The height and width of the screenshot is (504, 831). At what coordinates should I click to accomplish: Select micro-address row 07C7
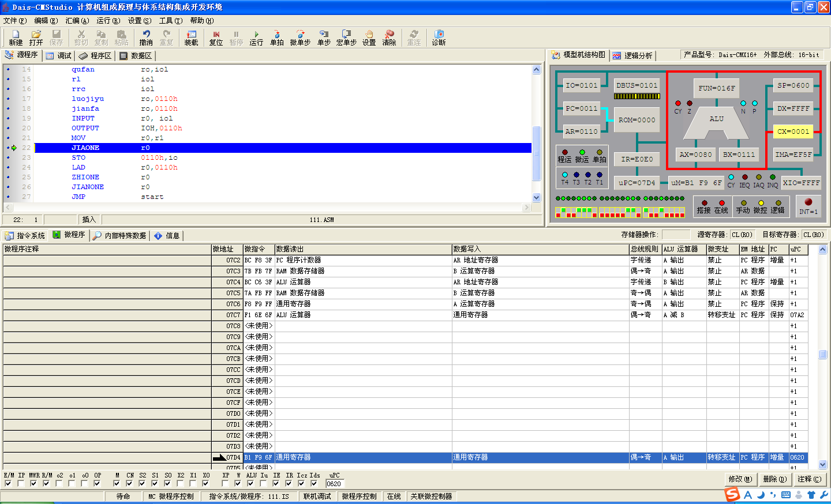click(x=405, y=315)
